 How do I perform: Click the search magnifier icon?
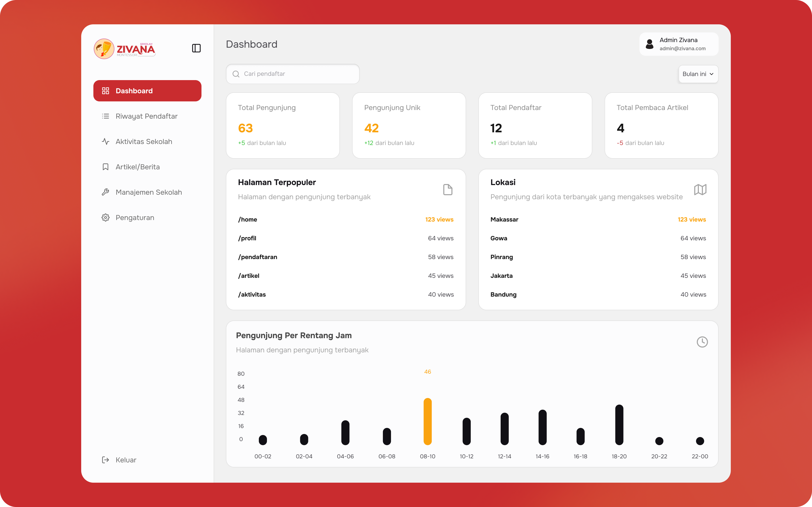pos(236,74)
